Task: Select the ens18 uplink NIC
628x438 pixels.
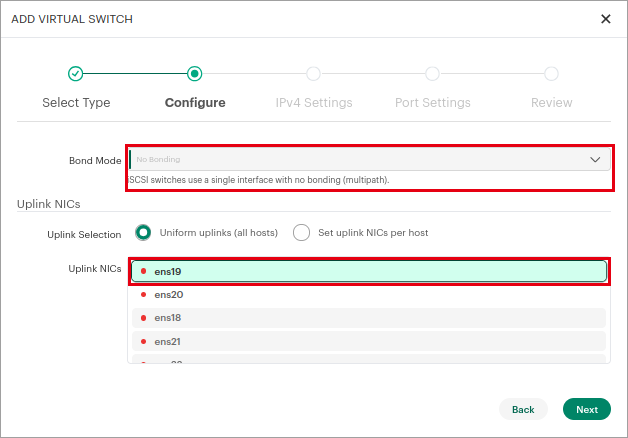Action: pos(369,318)
